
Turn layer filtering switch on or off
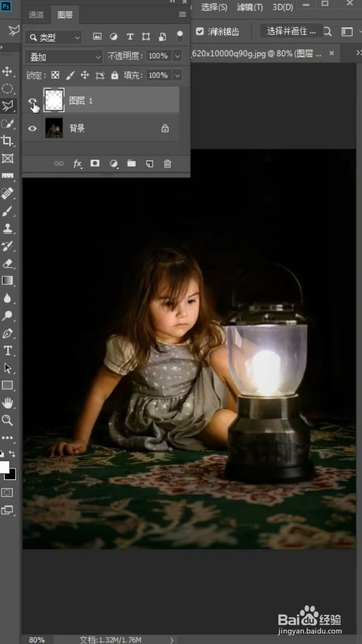point(180,36)
